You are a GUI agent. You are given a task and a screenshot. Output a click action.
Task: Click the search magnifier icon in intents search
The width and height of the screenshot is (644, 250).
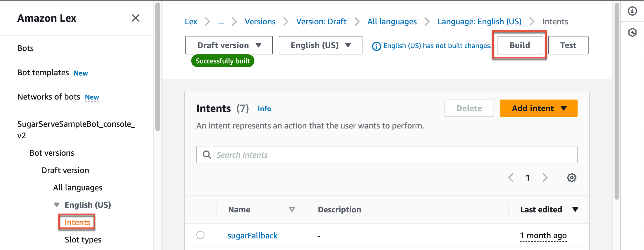207,155
